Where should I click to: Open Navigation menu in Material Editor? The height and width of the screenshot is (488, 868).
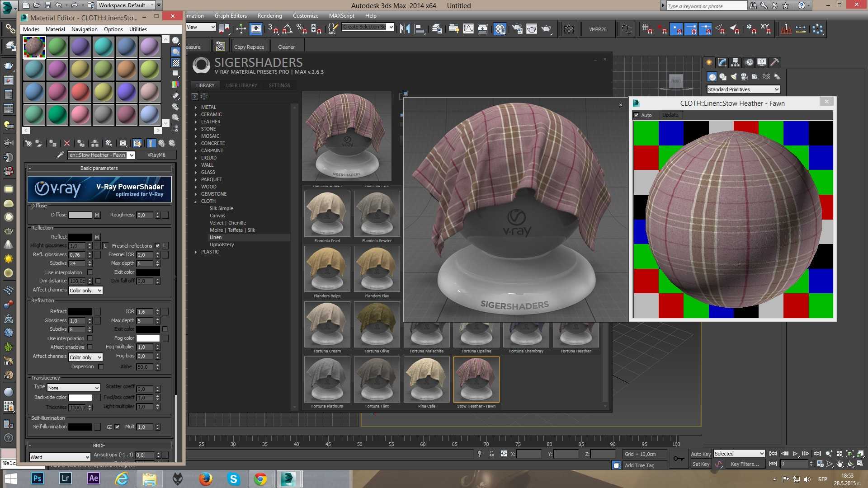tap(84, 29)
